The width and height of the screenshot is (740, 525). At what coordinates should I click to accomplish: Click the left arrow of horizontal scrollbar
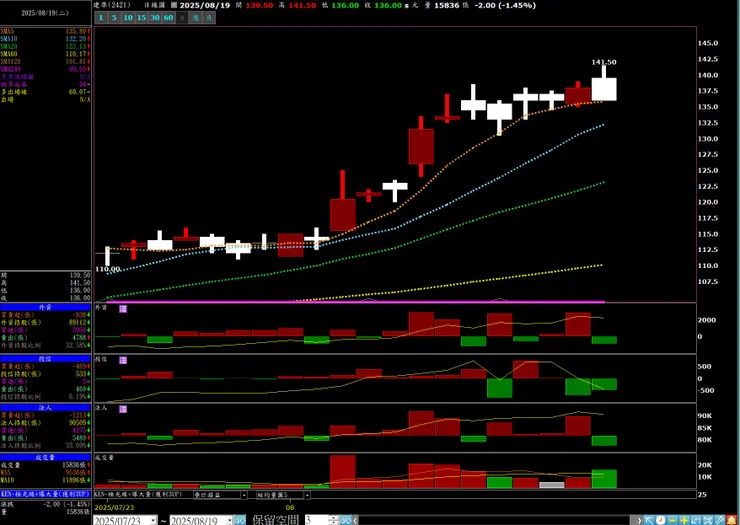pyautogui.click(x=355, y=520)
